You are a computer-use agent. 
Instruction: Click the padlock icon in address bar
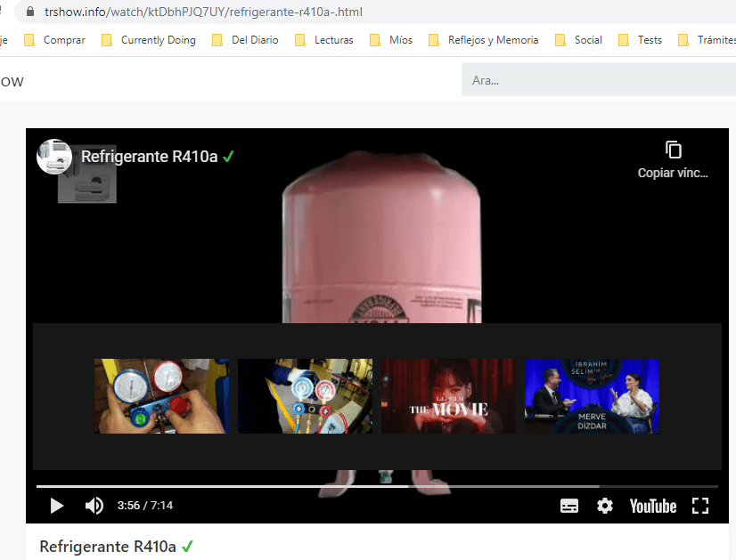tap(31, 12)
